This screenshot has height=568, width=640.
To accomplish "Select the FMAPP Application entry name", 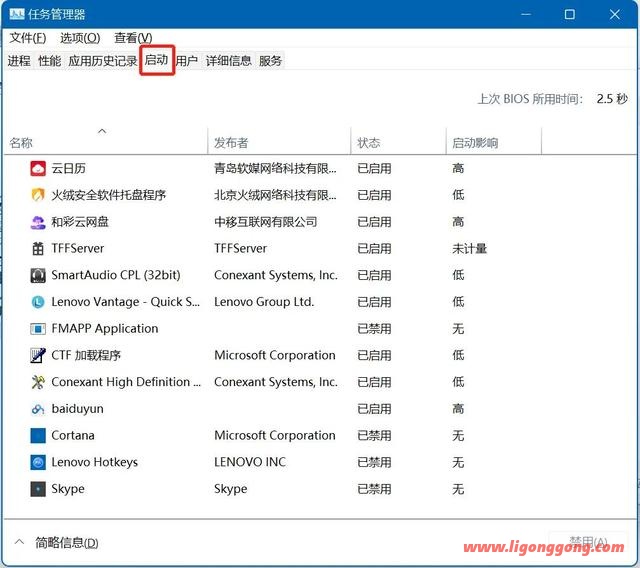I will point(104,328).
